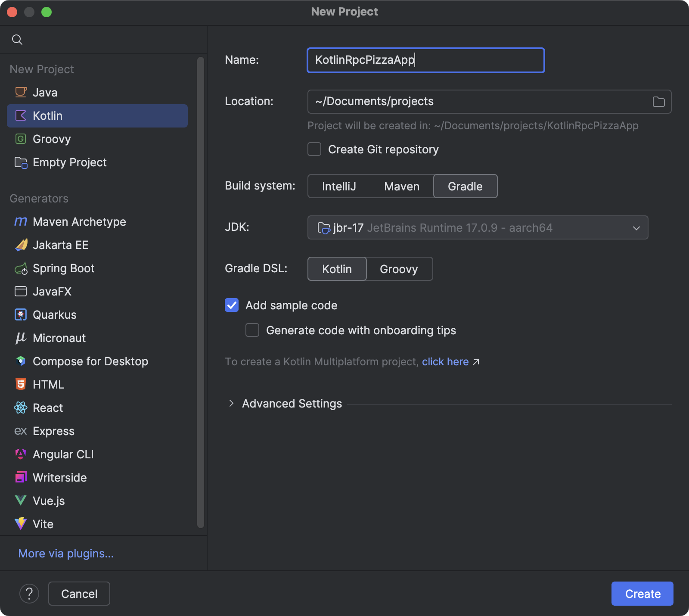
Task: Open the Kotlin Multiplatform click here link
Action: point(445,361)
